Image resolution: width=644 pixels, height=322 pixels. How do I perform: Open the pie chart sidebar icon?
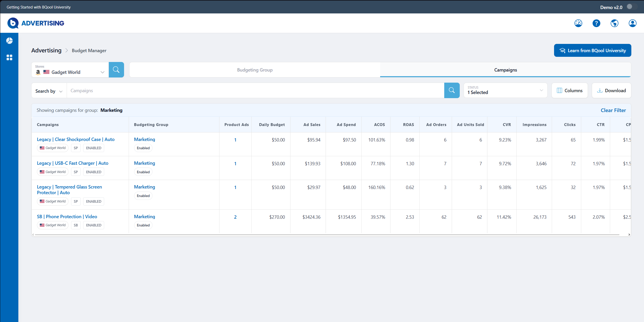pos(9,41)
